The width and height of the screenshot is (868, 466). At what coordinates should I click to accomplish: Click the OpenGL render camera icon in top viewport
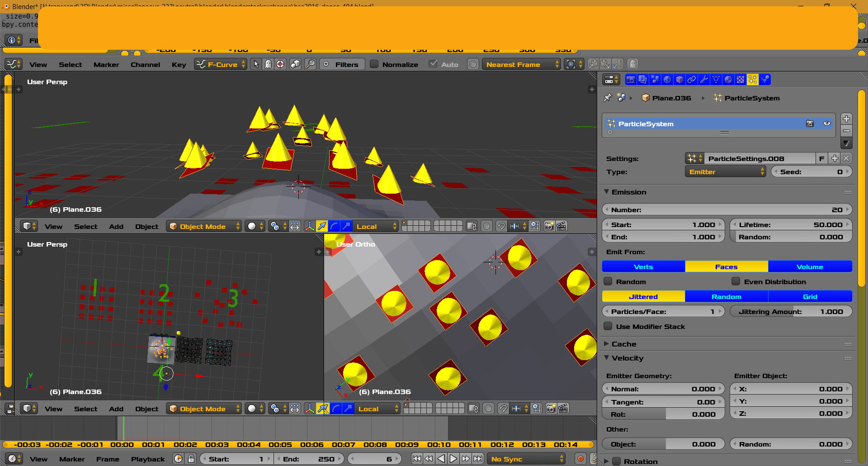[x=549, y=226]
